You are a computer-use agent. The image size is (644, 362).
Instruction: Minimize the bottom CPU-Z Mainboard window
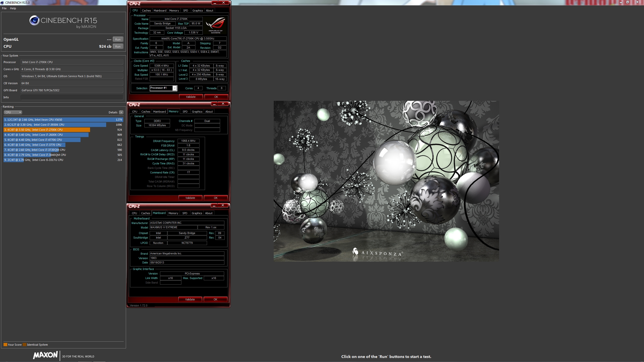[214, 205]
